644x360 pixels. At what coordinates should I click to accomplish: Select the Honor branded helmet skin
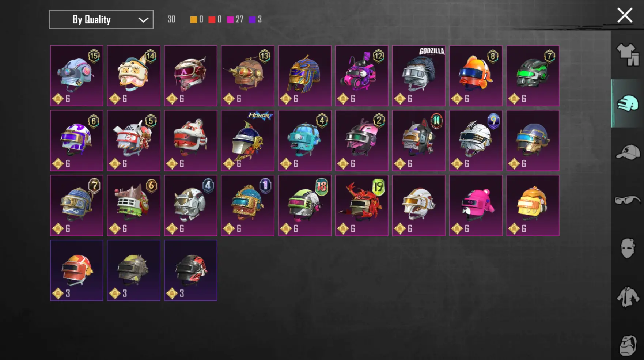click(x=248, y=141)
